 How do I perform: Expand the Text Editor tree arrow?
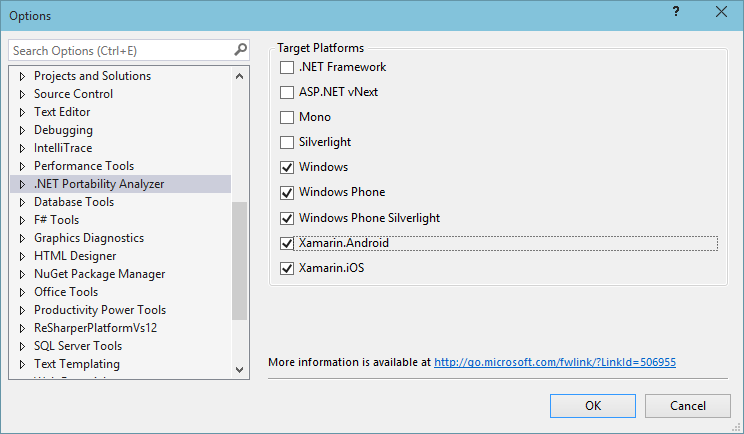(x=22, y=112)
